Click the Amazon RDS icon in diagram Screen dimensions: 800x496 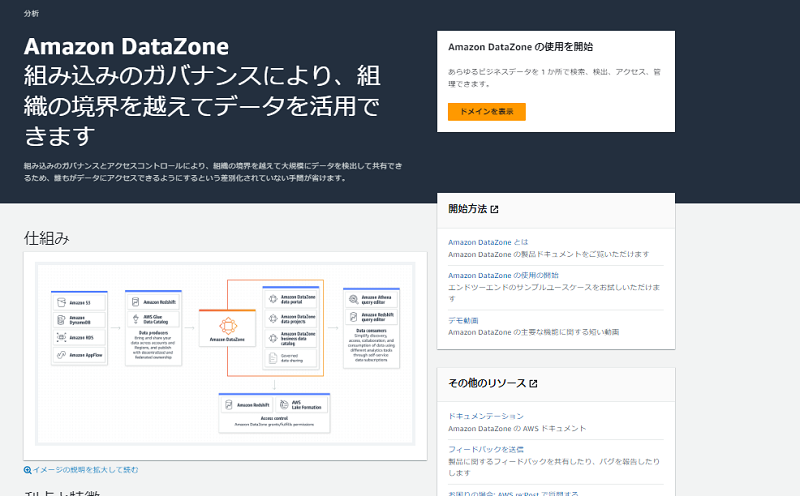(x=61, y=337)
